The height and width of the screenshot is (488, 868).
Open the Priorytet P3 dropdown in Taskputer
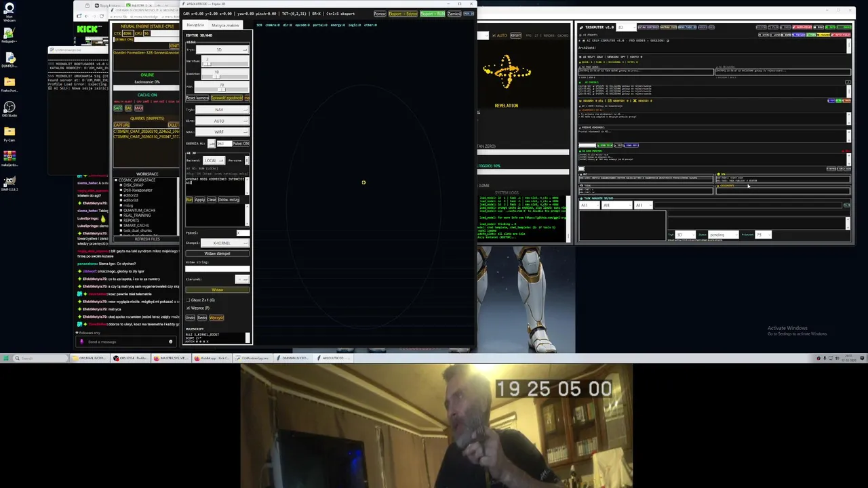[763, 235]
